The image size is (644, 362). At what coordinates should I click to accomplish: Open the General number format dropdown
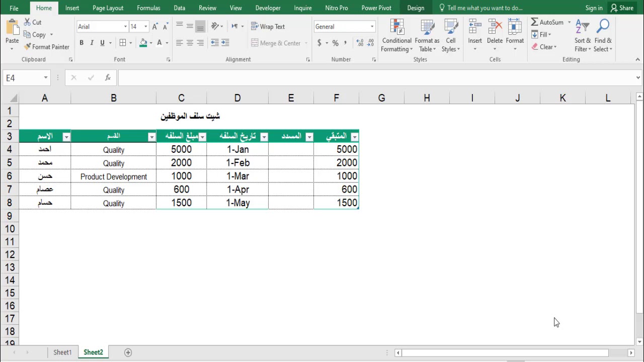tap(372, 27)
